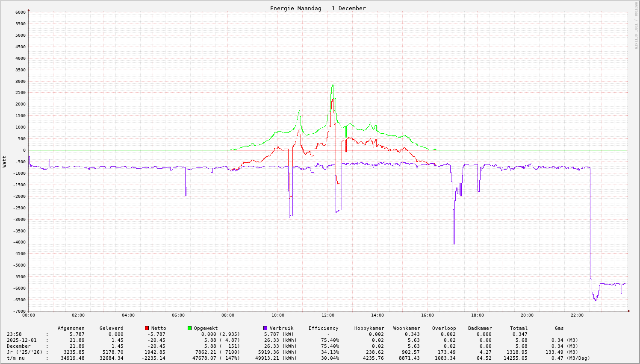Click the RRDTOOL / TOBI OETIKER watermark
This screenshot has height=364, width=640.
pos(636,25)
